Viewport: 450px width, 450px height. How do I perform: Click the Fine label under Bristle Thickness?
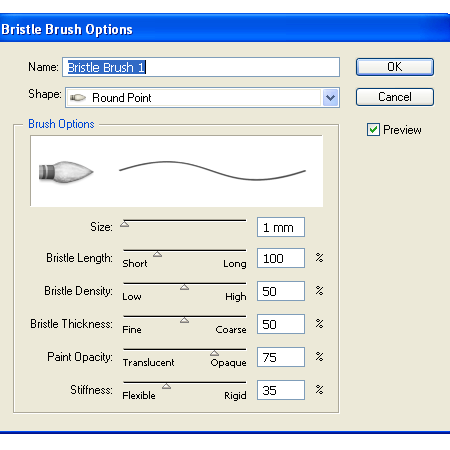[x=132, y=330]
